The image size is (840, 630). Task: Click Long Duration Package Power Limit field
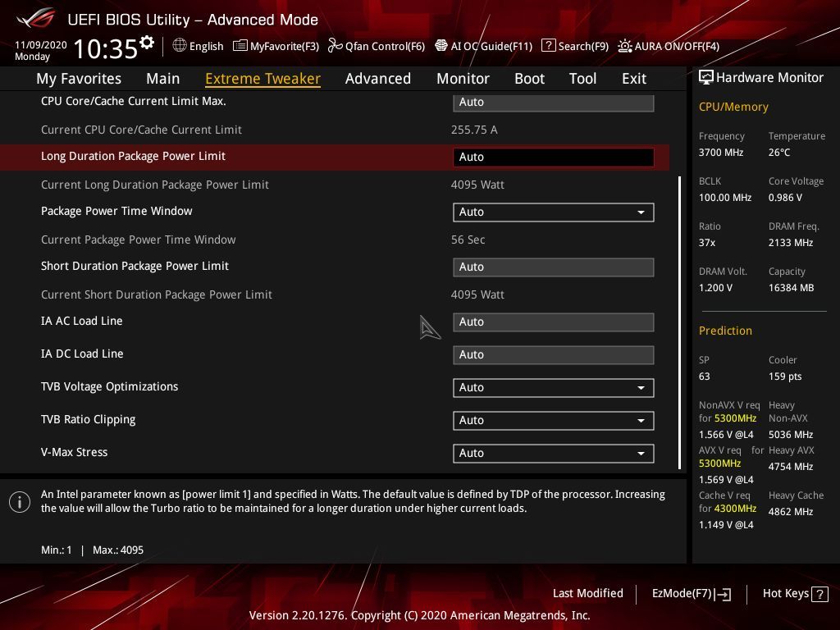click(x=553, y=157)
